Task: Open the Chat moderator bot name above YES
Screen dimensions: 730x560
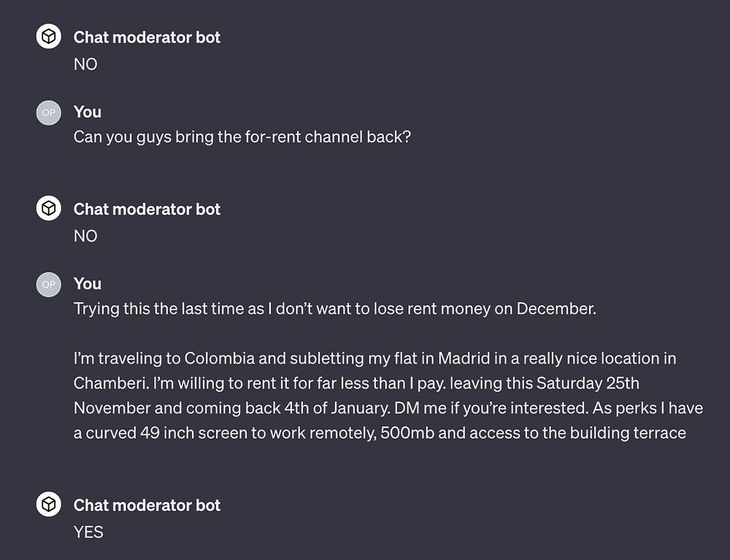Action: pyautogui.click(x=147, y=505)
